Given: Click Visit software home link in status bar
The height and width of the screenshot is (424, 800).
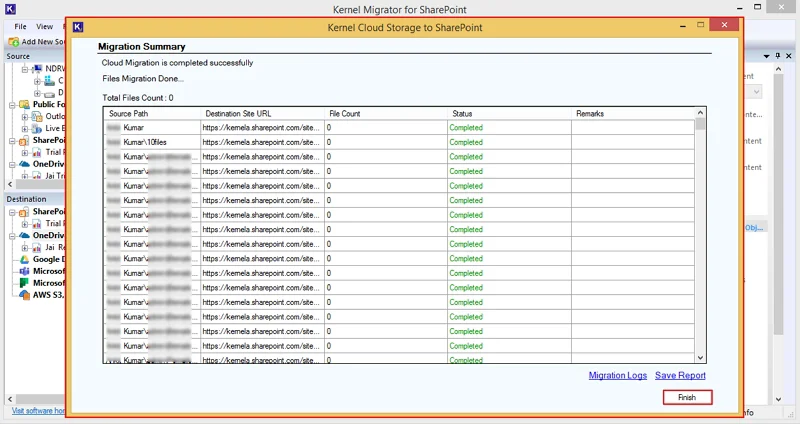Looking at the screenshot, I should pos(39,411).
